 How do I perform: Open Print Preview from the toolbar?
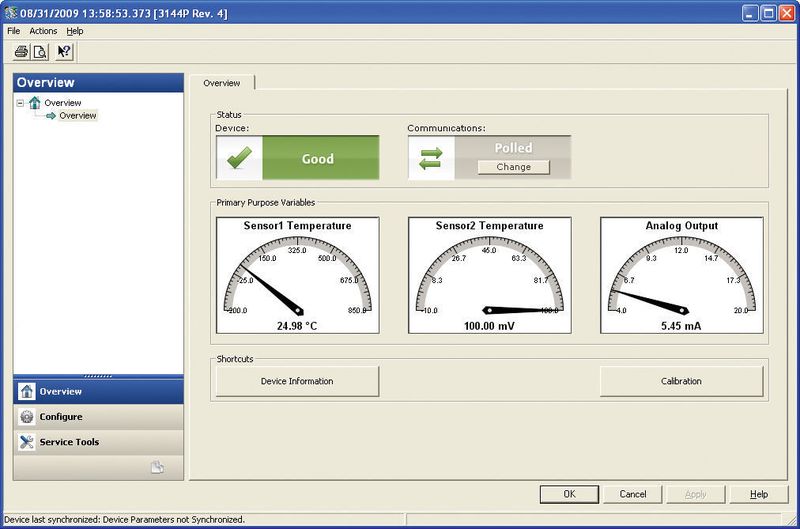tap(40, 52)
